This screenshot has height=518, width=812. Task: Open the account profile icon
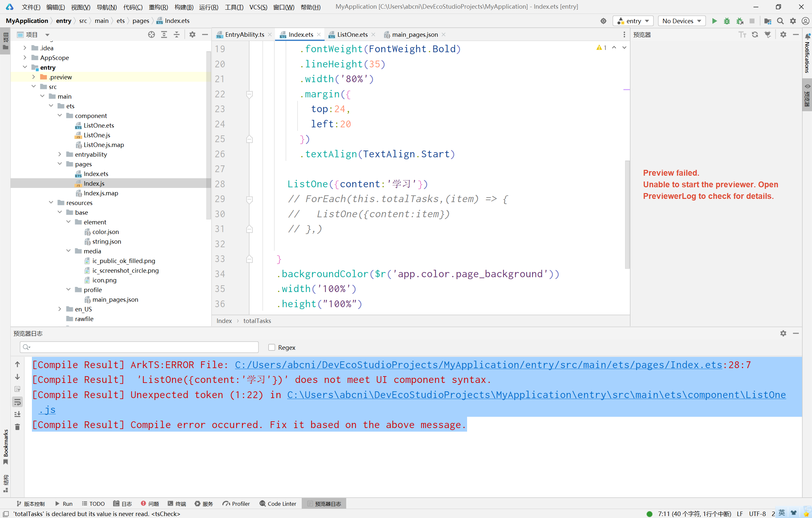[x=805, y=21]
